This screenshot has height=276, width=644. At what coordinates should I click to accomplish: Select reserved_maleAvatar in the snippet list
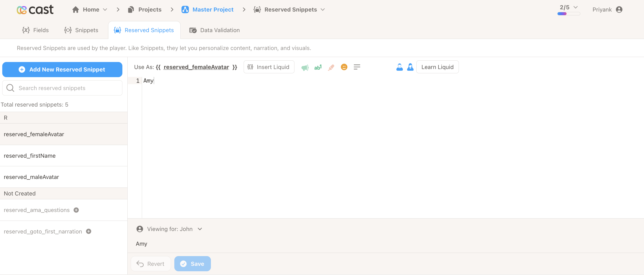coord(31,177)
